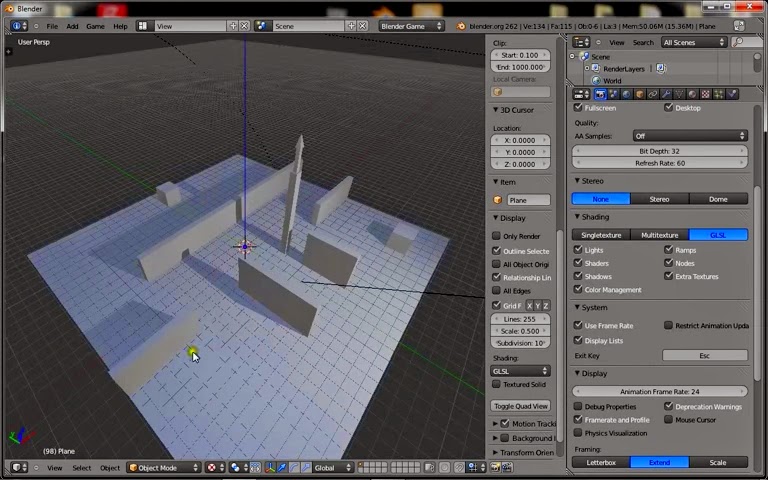
Task: Open the World properties tab
Action: point(626,94)
